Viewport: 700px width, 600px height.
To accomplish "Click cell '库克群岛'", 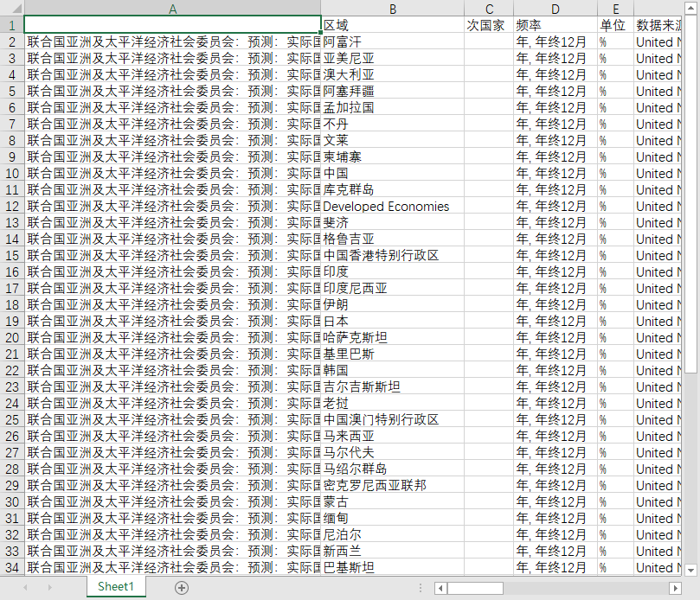I will click(x=393, y=189).
